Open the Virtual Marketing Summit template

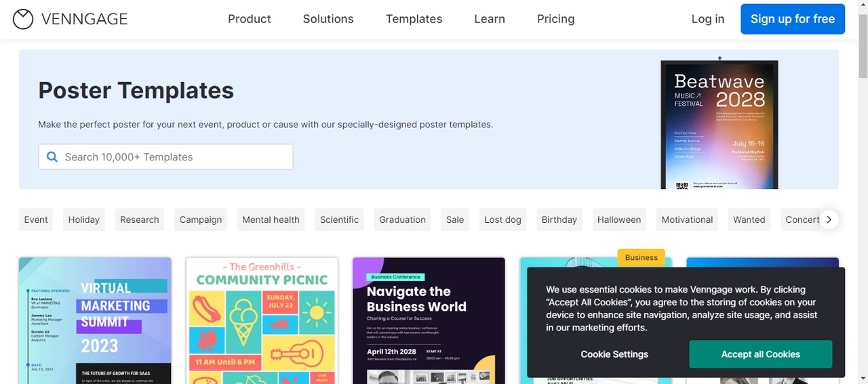(x=95, y=320)
